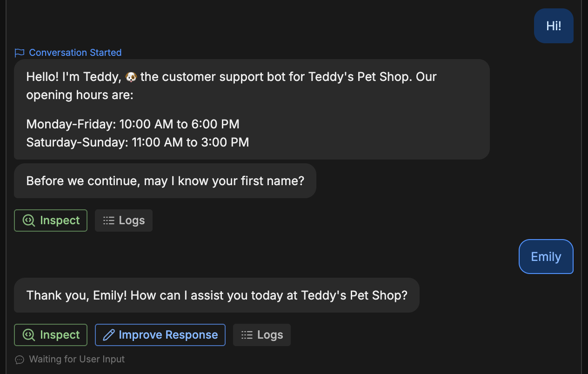Image resolution: width=588 pixels, height=374 pixels.
Task: Select the 'Emily' user message bubble
Action: pyautogui.click(x=546, y=257)
